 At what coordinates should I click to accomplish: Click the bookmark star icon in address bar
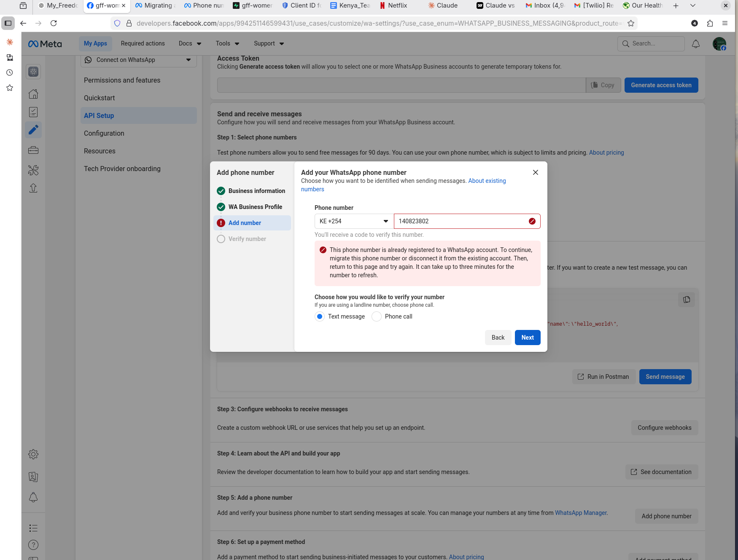pyautogui.click(x=630, y=23)
